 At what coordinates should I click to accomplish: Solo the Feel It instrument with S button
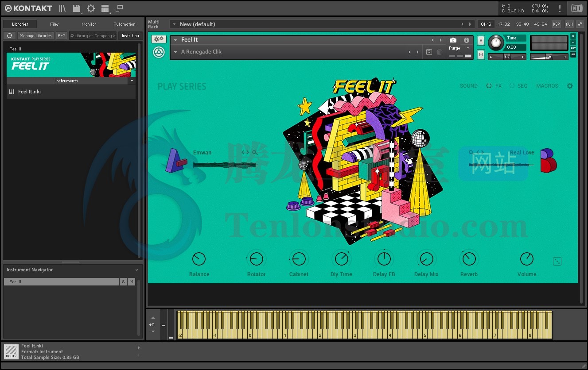(481, 41)
